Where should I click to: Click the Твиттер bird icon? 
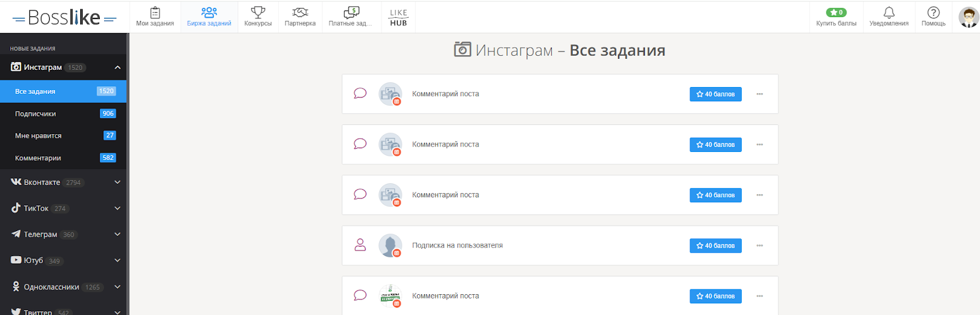(x=16, y=311)
